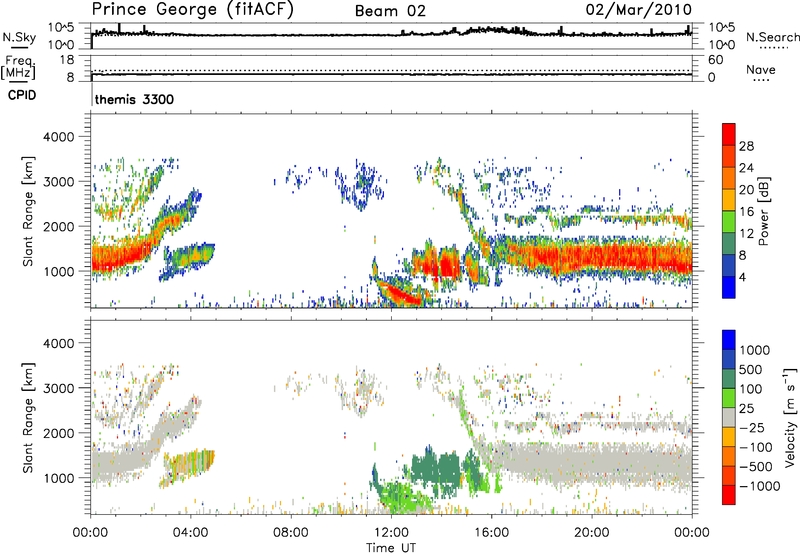Screen dimensions: 800x554
Task: Click the 'Velocity [m s-1]' colorbar title
Action: (x=790, y=417)
